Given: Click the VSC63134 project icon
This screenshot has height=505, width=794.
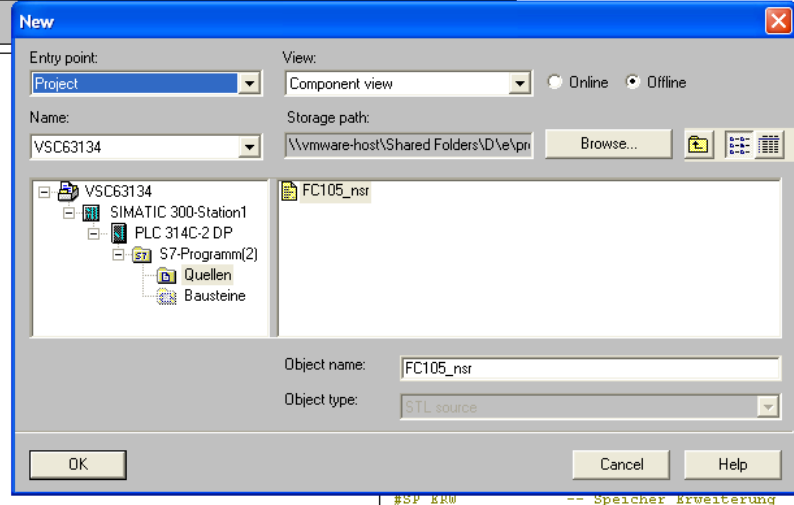Looking at the screenshot, I should point(68,191).
